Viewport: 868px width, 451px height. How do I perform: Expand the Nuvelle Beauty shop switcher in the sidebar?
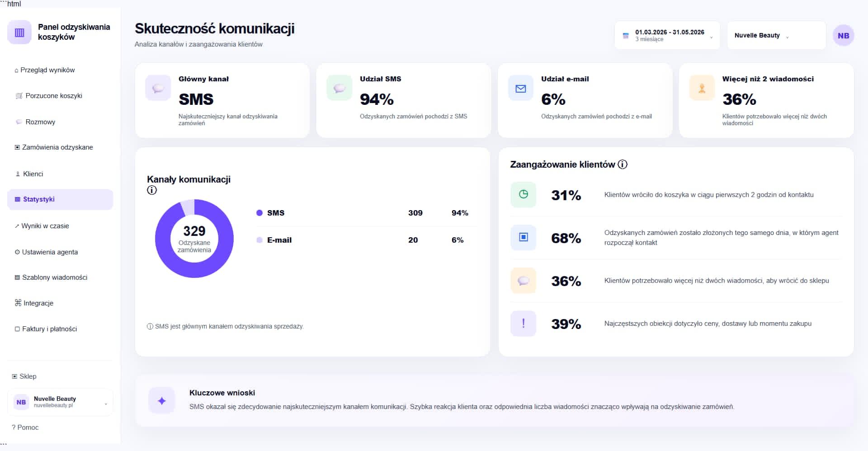pos(60,402)
